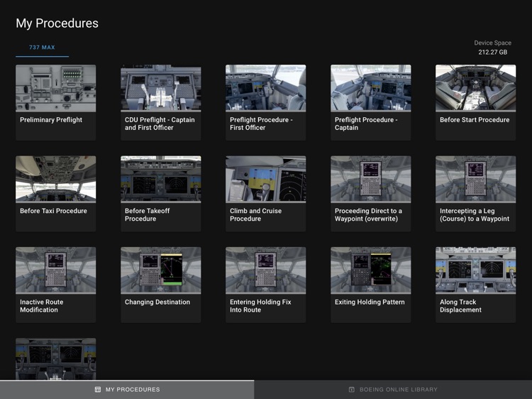This screenshot has height=399, width=532.
Task: Select Before Takeoff Procedure thumbnail
Action: point(160,180)
